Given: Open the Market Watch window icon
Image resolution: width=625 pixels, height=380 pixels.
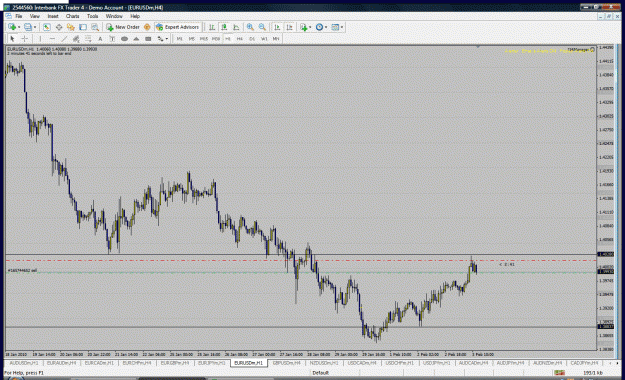Looking at the screenshot, I should (x=47, y=27).
